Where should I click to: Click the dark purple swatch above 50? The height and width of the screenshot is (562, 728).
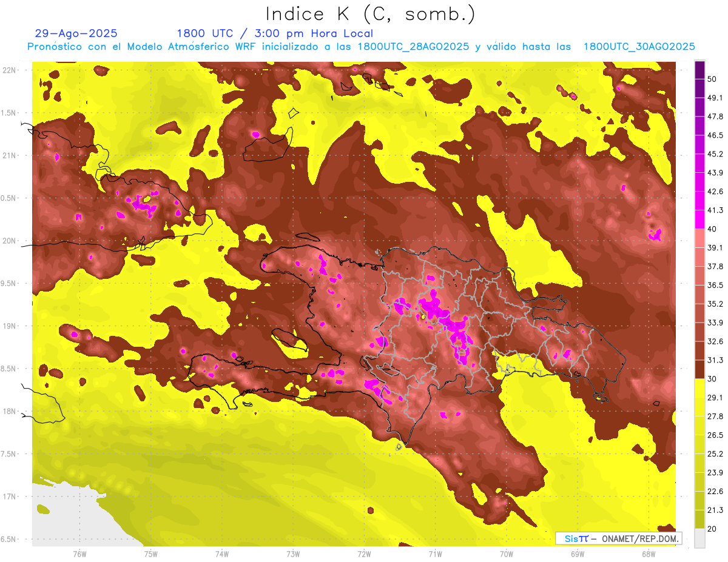click(699, 70)
